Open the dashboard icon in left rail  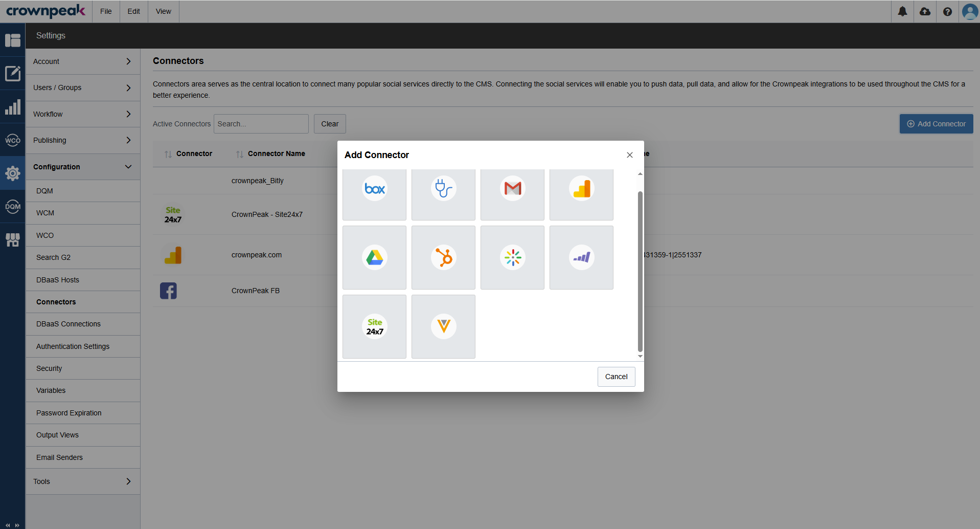coord(13,40)
